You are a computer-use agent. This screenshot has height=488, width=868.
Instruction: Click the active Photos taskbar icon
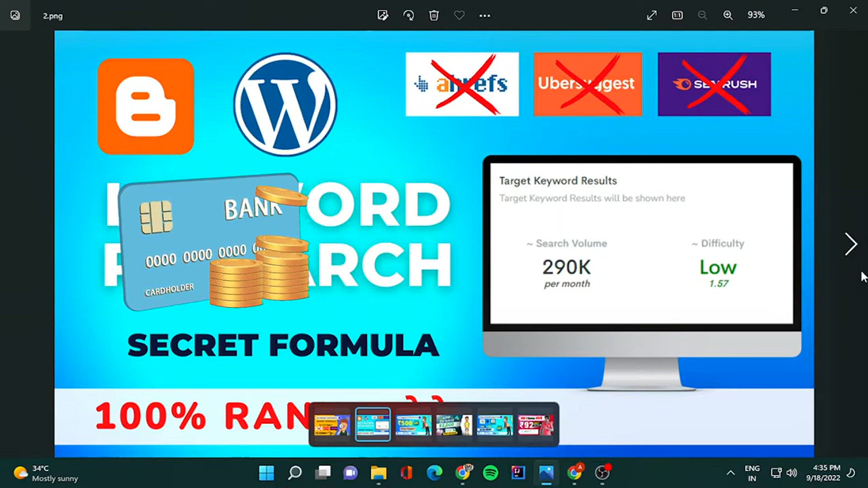click(x=546, y=473)
